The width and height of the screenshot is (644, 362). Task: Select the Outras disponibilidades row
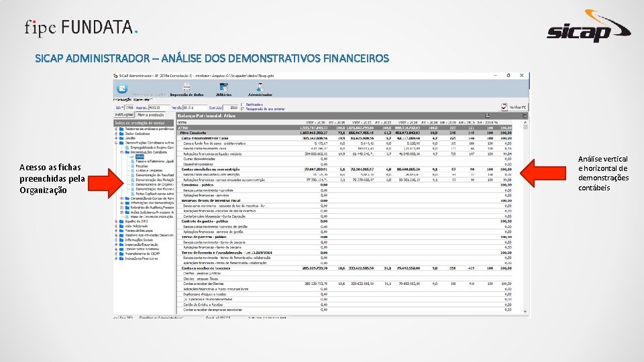[x=345, y=159]
